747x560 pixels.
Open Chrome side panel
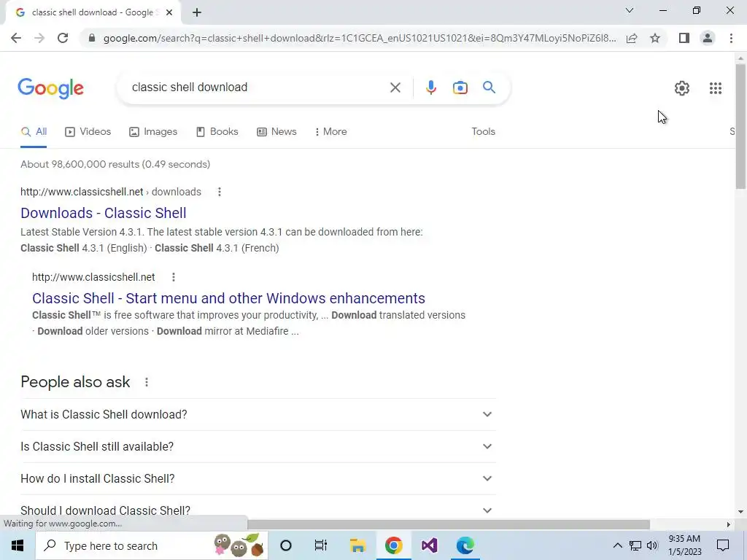tap(684, 38)
